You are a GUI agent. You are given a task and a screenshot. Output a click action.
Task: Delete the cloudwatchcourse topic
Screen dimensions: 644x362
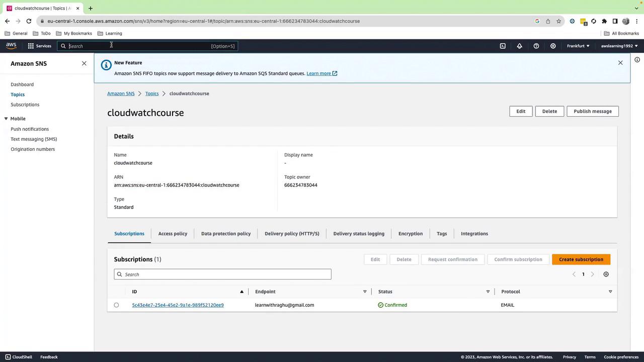coord(549,111)
